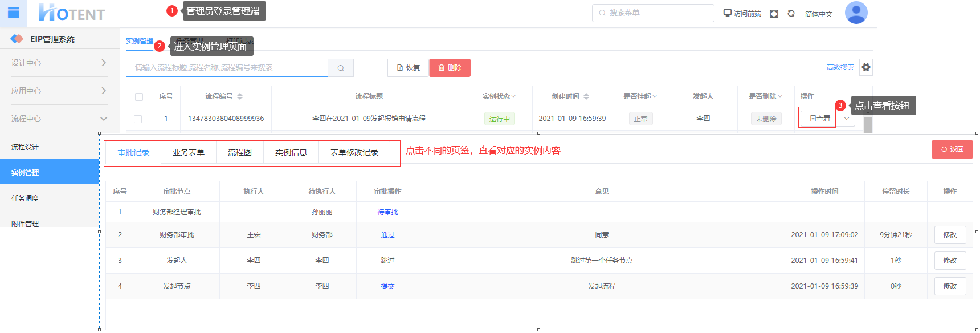Switch to the 业务表单 tab
Image resolution: width=980 pixels, height=333 pixels.
point(189,153)
